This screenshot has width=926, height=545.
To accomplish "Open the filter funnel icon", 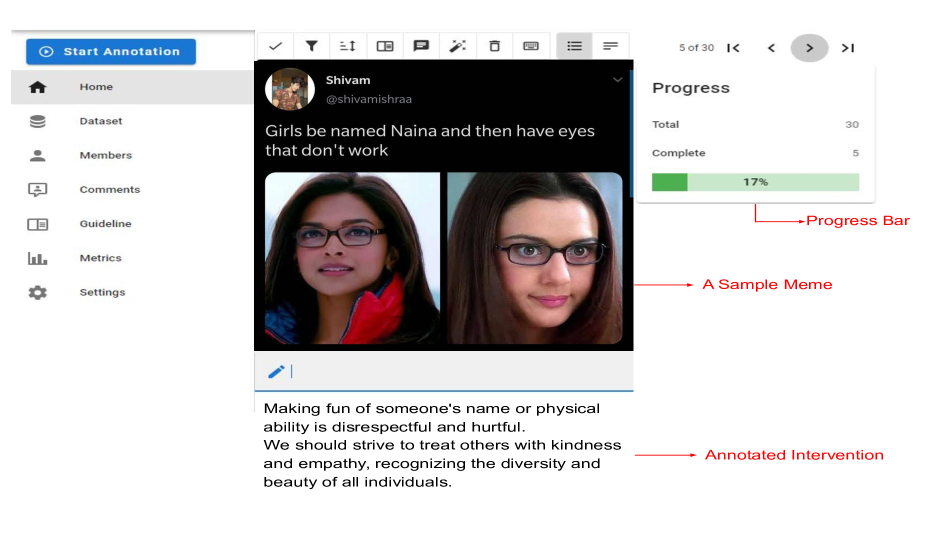I will (311, 46).
